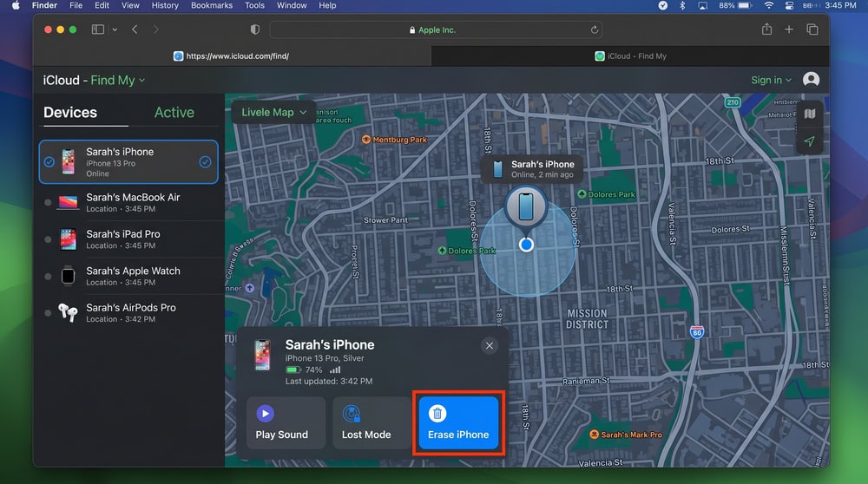Click the account profile avatar icon

point(811,80)
